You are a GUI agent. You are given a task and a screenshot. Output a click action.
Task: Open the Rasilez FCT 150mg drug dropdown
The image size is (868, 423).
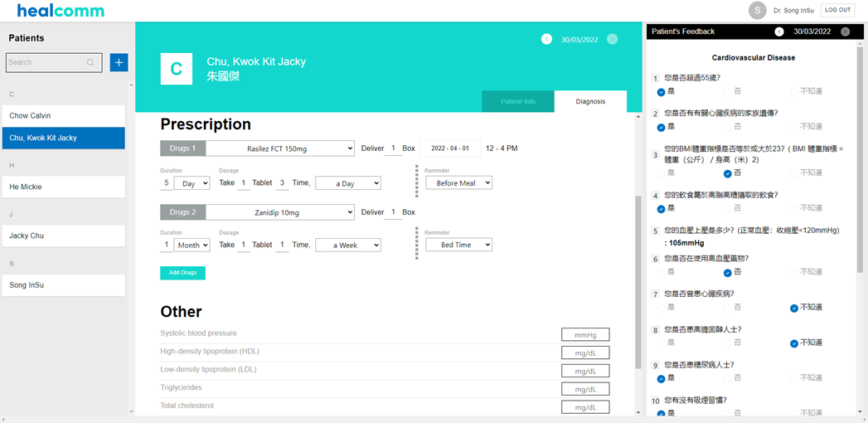(279, 148)
